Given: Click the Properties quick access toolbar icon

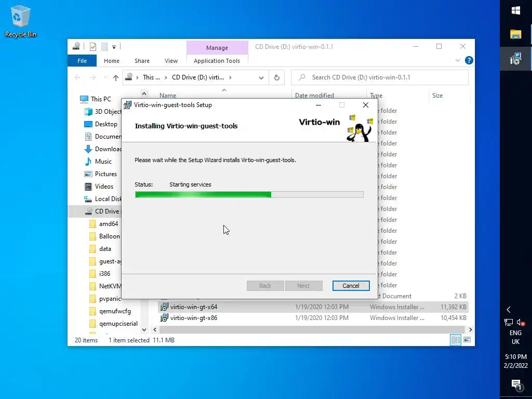Looking at the screenshot, I should pos(93,46).
